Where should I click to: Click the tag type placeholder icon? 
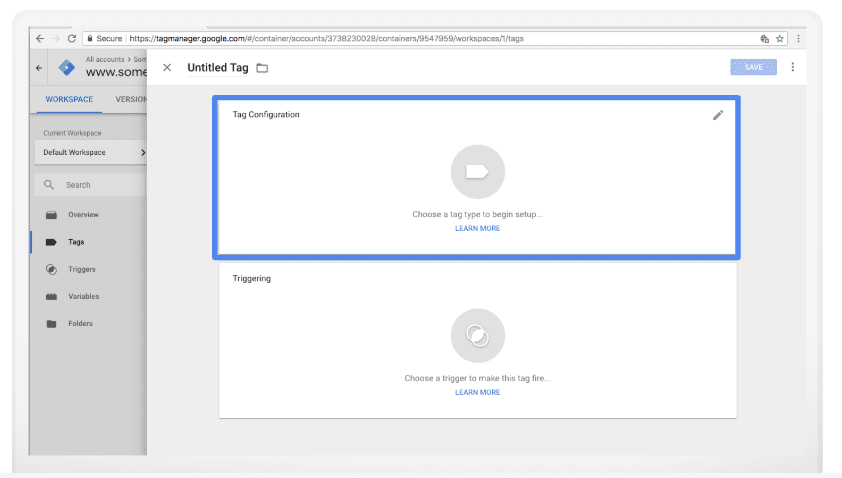(x=477, y=172)
